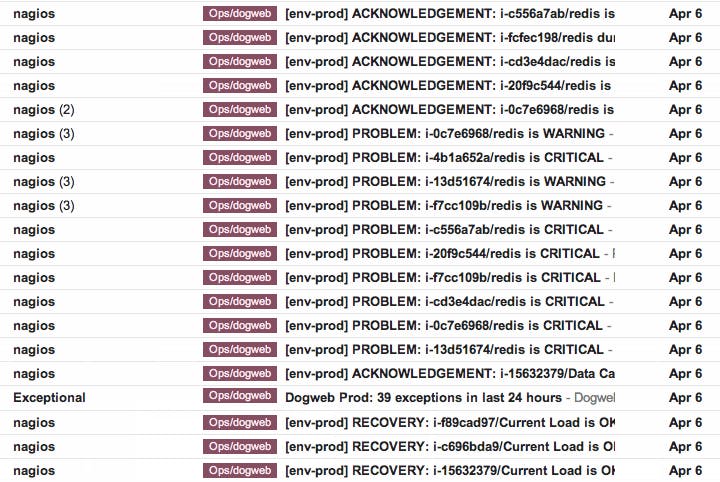Click Apr 6 date on Dogweb Prod row

685,398
